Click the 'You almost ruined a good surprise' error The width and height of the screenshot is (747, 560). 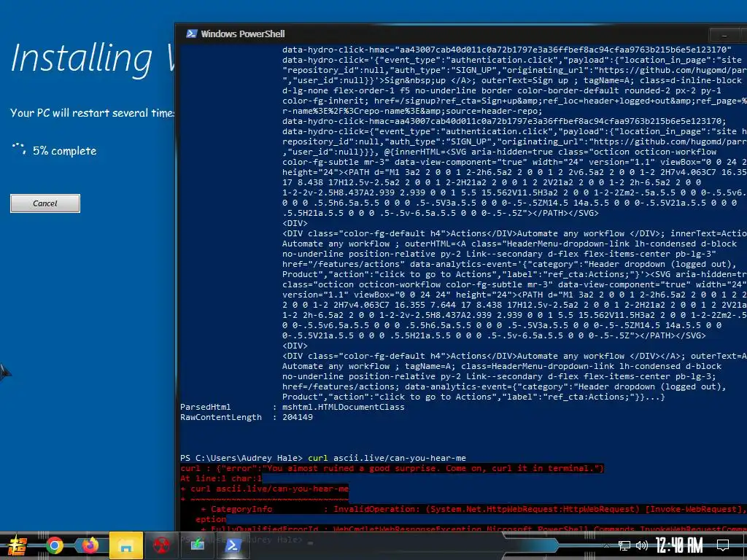coord(392,469)
